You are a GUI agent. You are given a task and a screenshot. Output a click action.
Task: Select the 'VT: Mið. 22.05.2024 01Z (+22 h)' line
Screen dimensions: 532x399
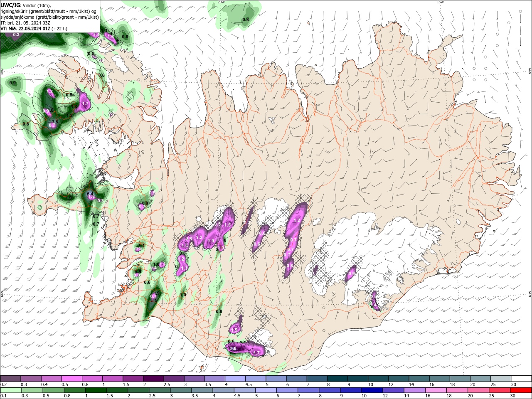(34, 29)
